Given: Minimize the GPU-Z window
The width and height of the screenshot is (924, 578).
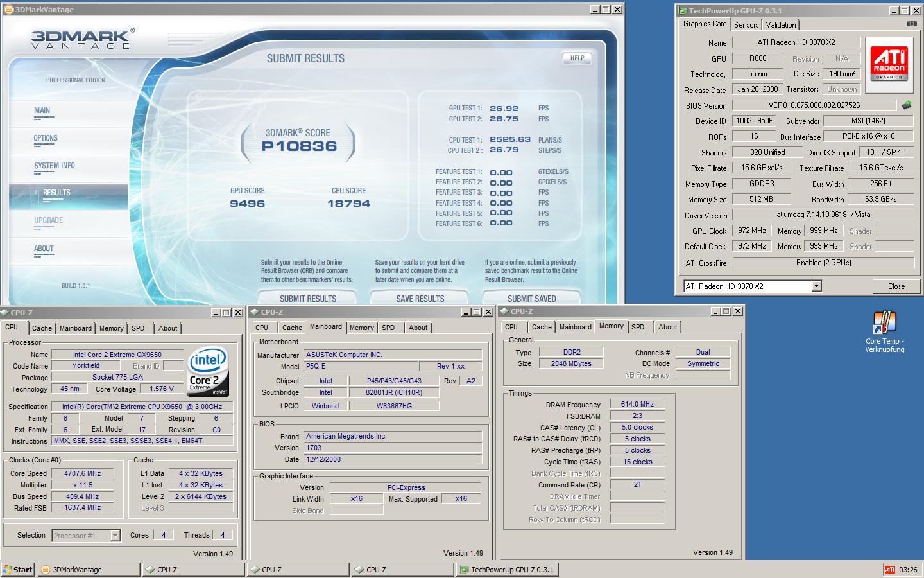Looking at the screenshot, I should (x=893, y=11).
